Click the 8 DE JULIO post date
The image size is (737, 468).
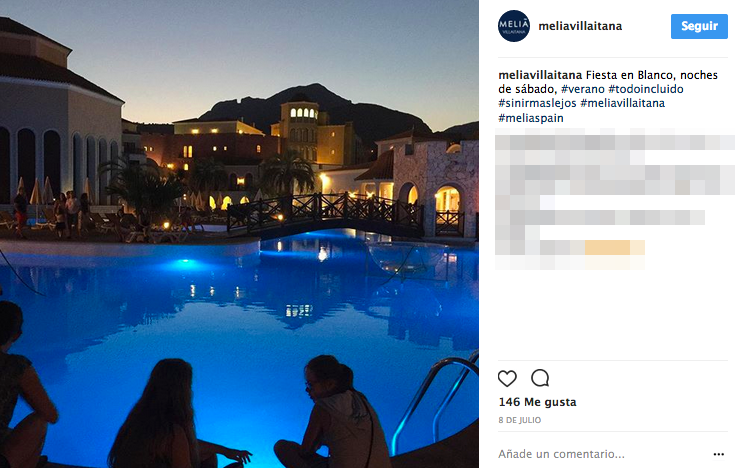point(519,420)
